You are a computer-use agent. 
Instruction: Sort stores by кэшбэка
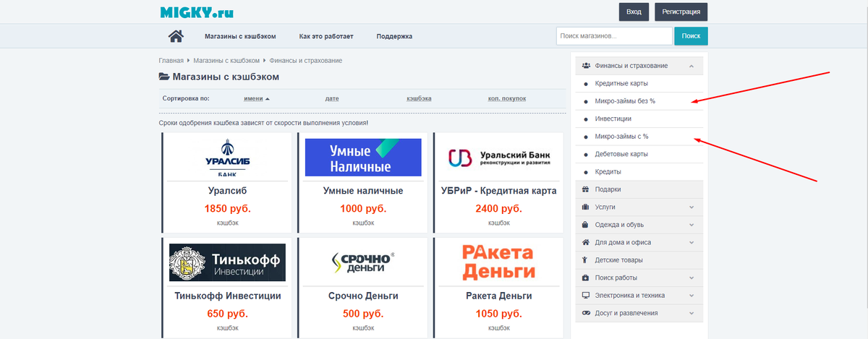[419, 98]
